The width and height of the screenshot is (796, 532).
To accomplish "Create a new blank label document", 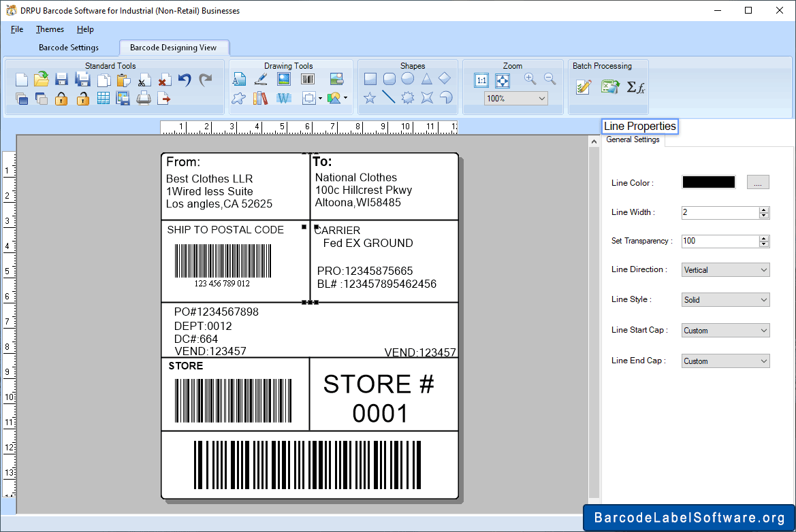I will (x=21, y=80).
